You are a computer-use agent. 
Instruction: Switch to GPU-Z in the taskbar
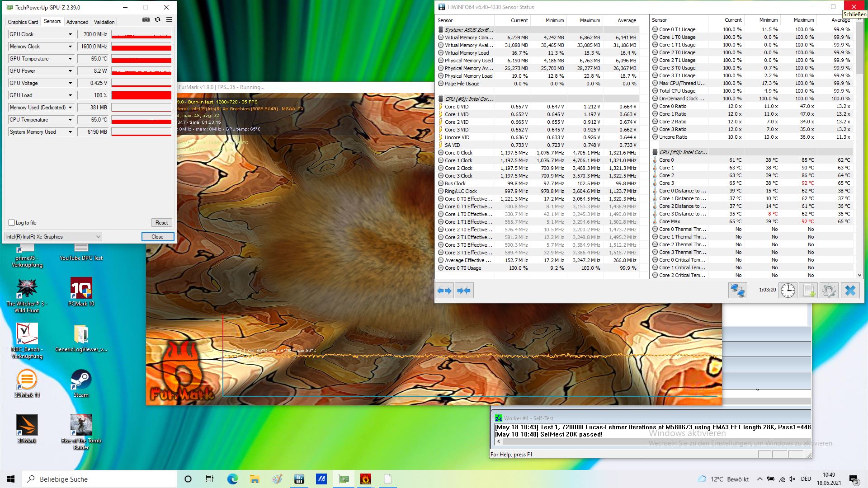[x=344, y=479]
